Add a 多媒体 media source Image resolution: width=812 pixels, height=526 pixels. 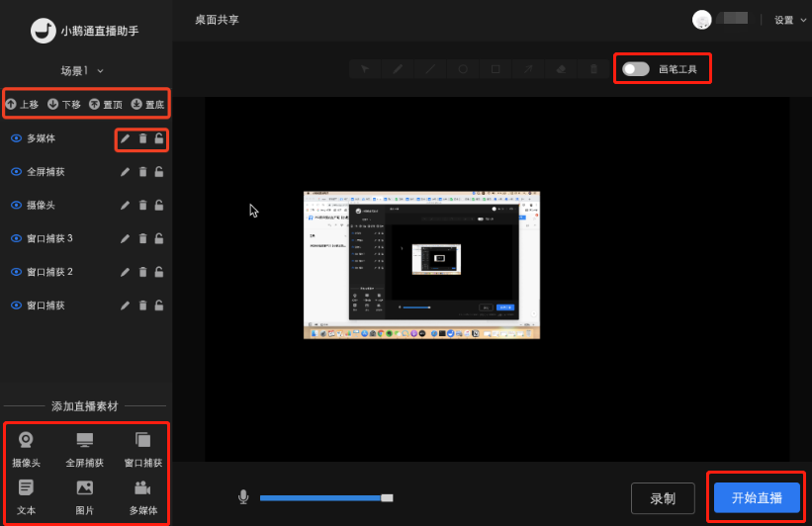point(143,497)
